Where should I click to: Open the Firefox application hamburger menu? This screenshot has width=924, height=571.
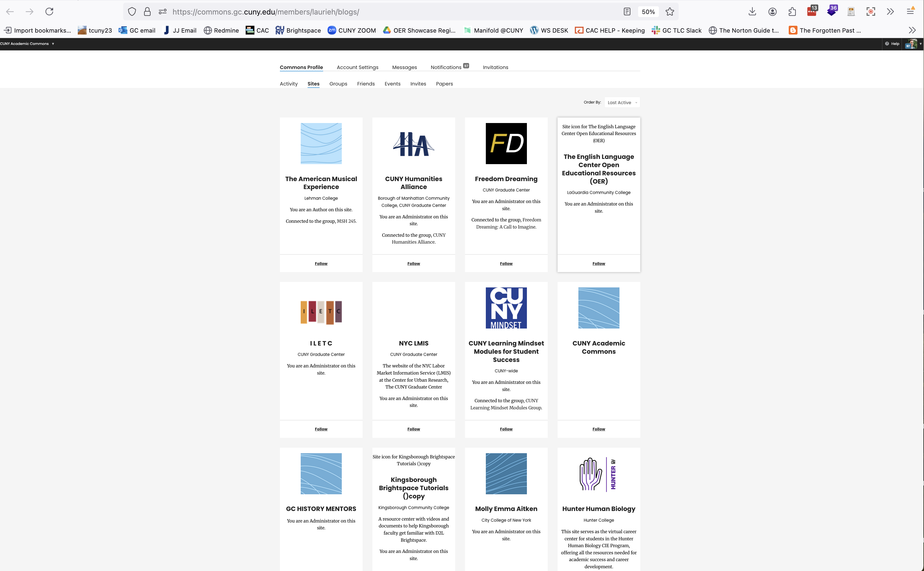(x=910, y=12)
